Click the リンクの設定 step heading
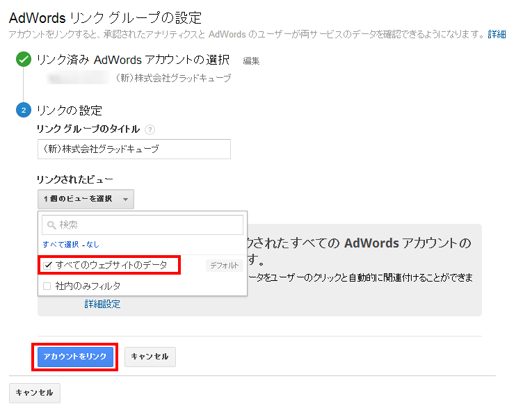 coord(70,111)
